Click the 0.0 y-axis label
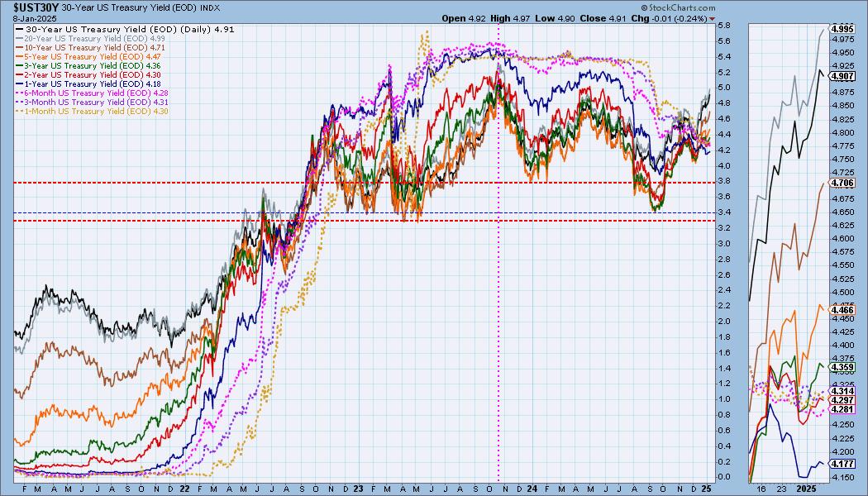This screenshot has height=496, width=868. coord(723,477)
